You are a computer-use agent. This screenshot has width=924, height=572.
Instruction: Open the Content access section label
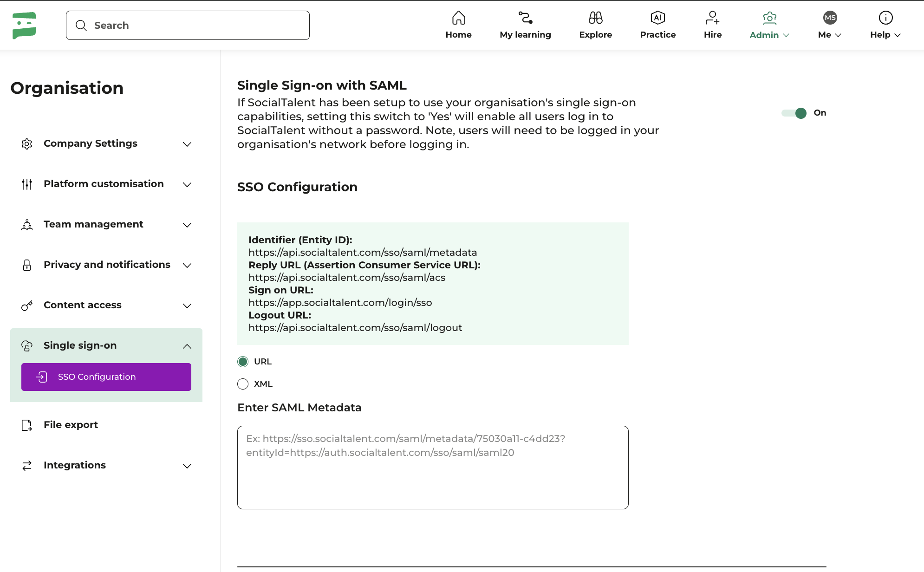(x=83, y=305)
